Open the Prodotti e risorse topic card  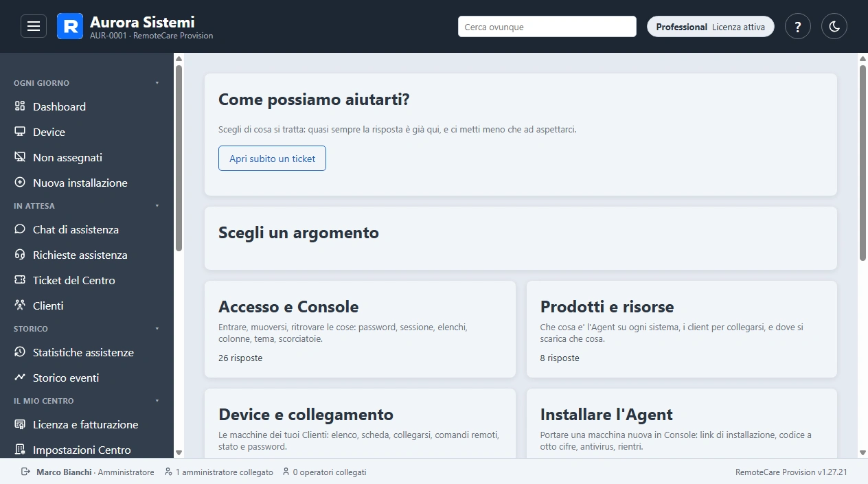(x=682, y=329)
